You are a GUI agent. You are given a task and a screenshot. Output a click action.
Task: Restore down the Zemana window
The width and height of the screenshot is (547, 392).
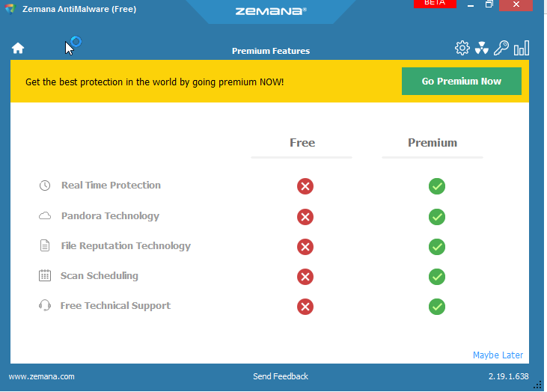(489, 4)
